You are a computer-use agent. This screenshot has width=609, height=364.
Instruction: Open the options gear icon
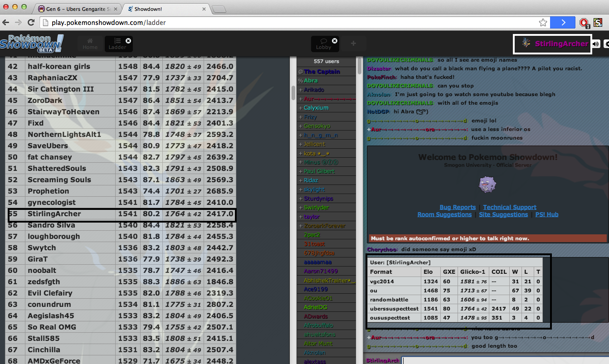pos(606,44)
